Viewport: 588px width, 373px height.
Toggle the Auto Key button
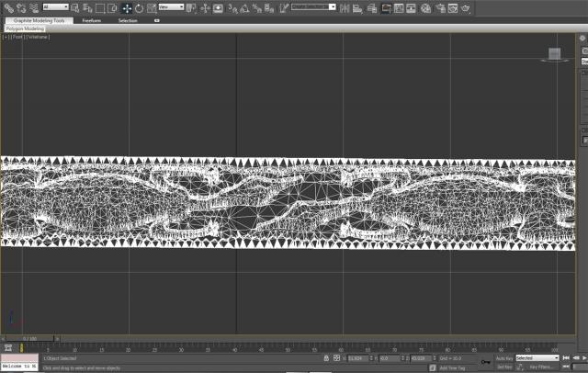click(x=503, y=357)
